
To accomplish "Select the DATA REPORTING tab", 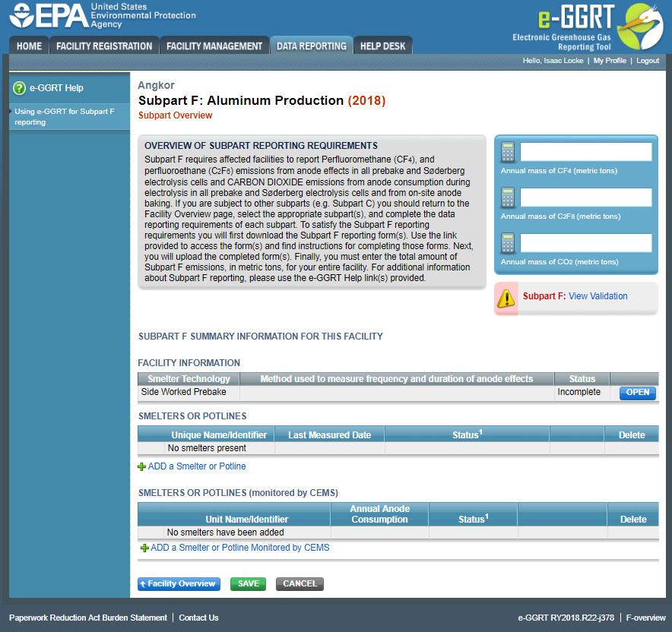I will click(x=312, y=46).
